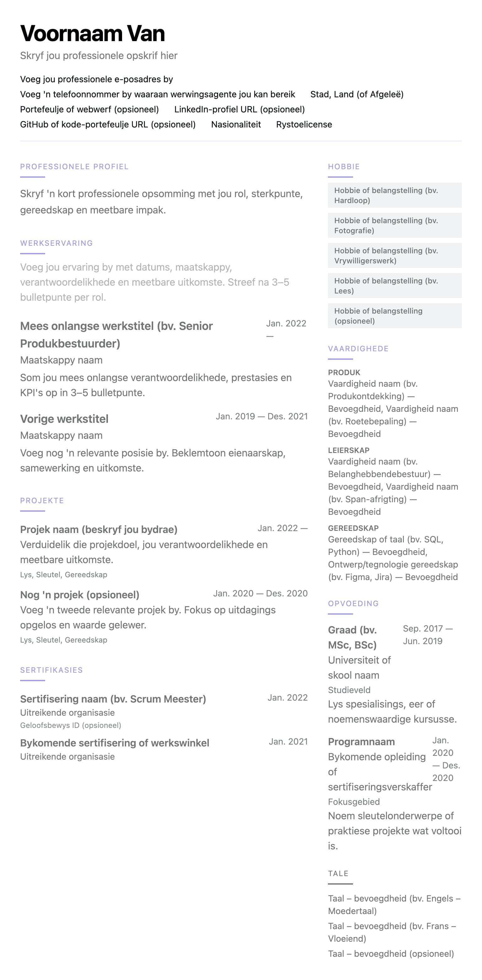Select the 'Hardloop' hobby tag

[x=394, y=195]
